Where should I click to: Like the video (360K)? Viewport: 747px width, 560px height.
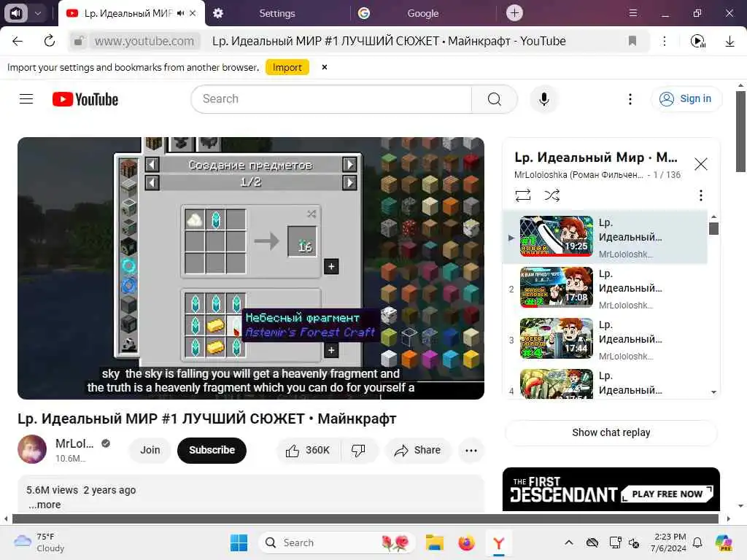tap(308, 450)
